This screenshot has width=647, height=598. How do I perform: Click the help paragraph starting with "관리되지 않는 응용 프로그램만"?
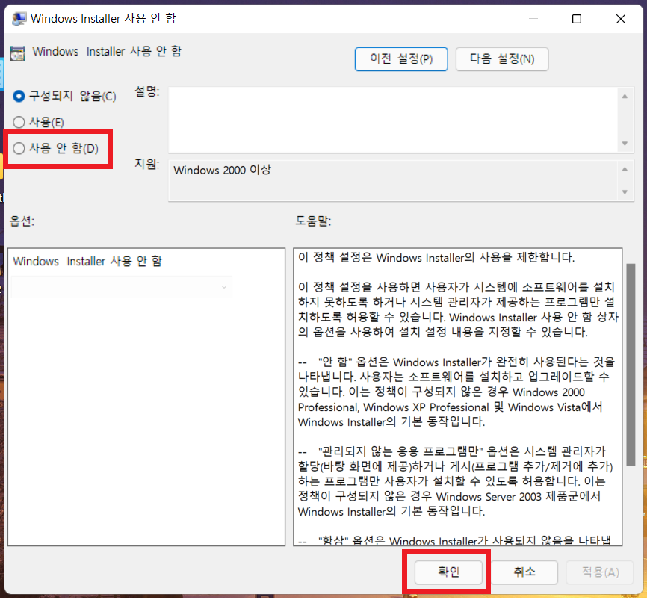[x=456, y=481]
